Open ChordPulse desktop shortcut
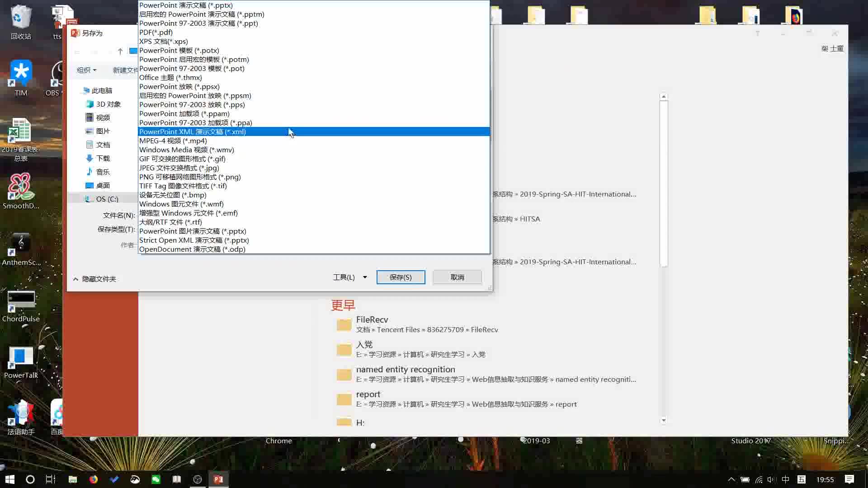 point(21,306)
